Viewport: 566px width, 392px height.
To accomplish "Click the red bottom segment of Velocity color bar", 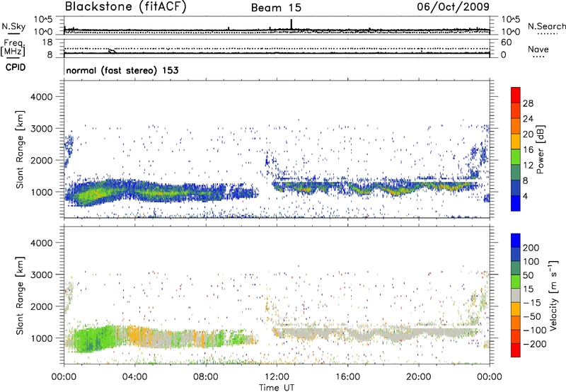I will click(516, 350).
